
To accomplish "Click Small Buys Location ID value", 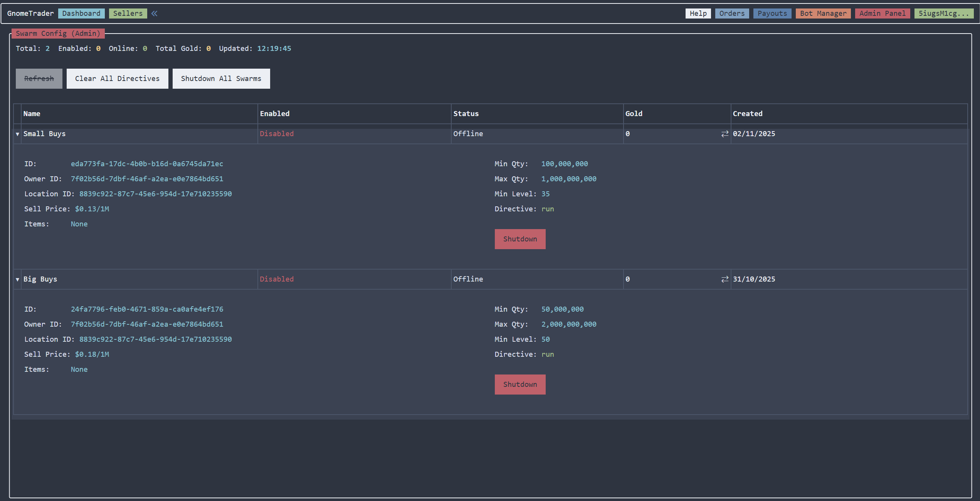I will click(155, 194).
